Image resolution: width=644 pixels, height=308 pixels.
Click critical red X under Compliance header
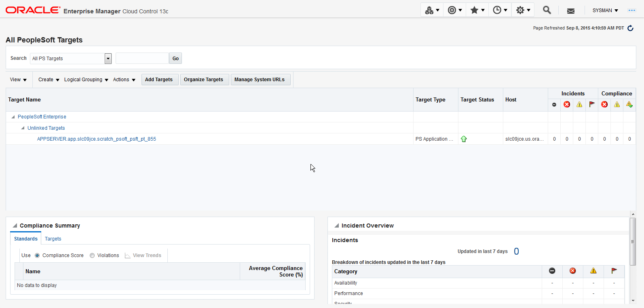604,104
